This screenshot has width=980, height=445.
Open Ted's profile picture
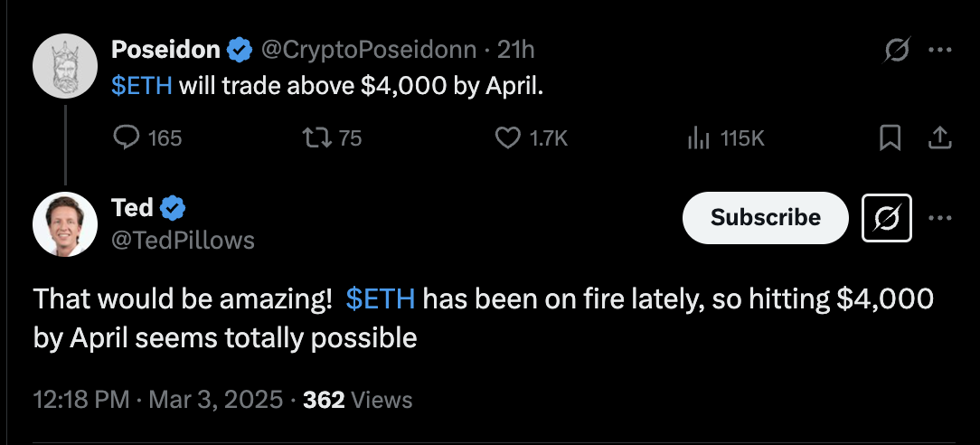pos(64,224)
